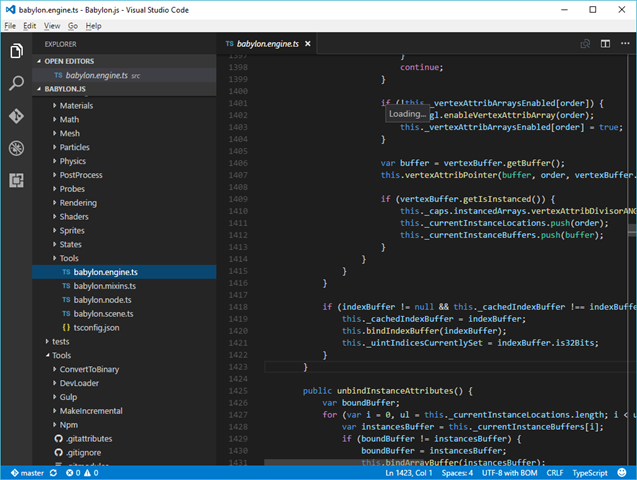Expand the PostProcess folder
Image resolution: width=637 pixels, height=480 pixels.
124,175
